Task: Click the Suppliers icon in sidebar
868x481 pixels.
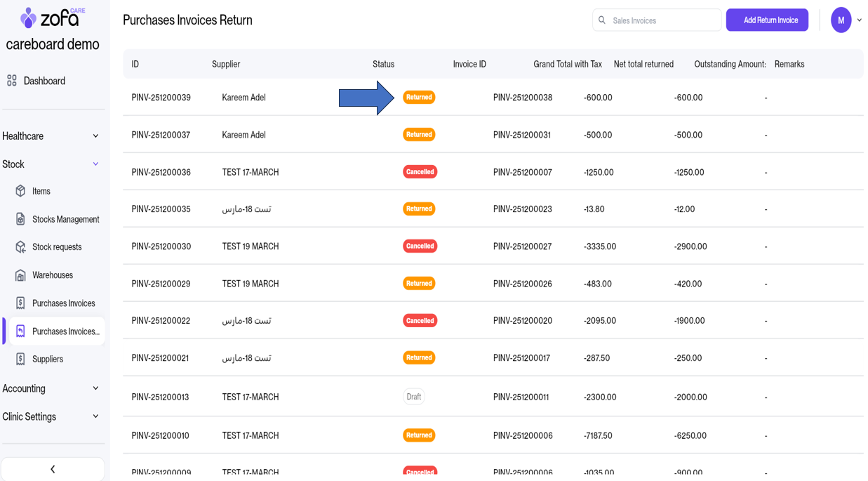Action: (20, 359)
